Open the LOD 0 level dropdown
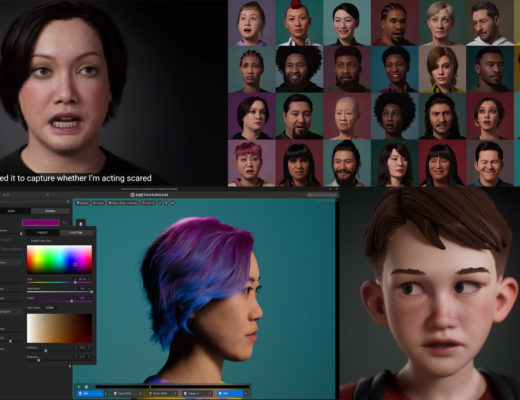 [148, 203]
